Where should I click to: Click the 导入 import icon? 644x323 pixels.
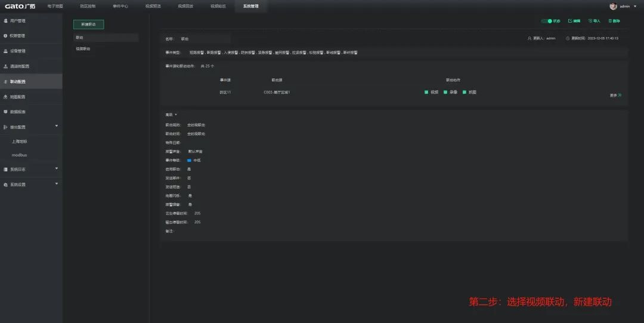click(590, 21)
